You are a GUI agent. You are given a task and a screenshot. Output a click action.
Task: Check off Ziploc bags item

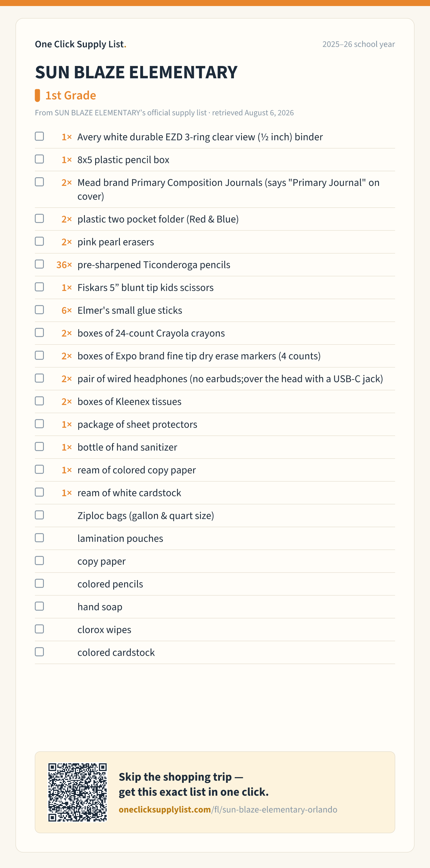click(x=39, y=515)
